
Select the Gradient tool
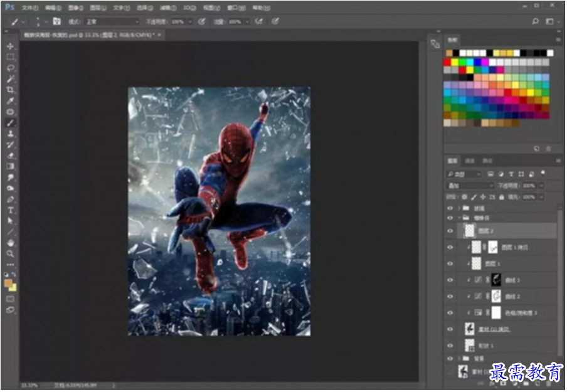tap(10, 166)
